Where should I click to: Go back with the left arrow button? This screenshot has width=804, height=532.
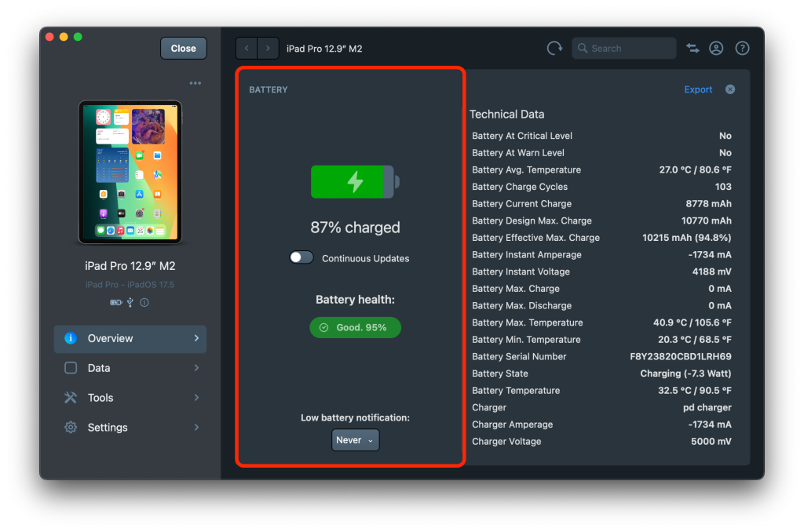pyautogui.click(x=247, y=49)
